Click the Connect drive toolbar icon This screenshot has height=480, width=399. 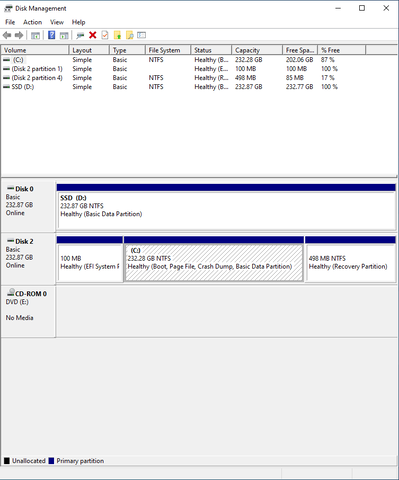point(80,35)
